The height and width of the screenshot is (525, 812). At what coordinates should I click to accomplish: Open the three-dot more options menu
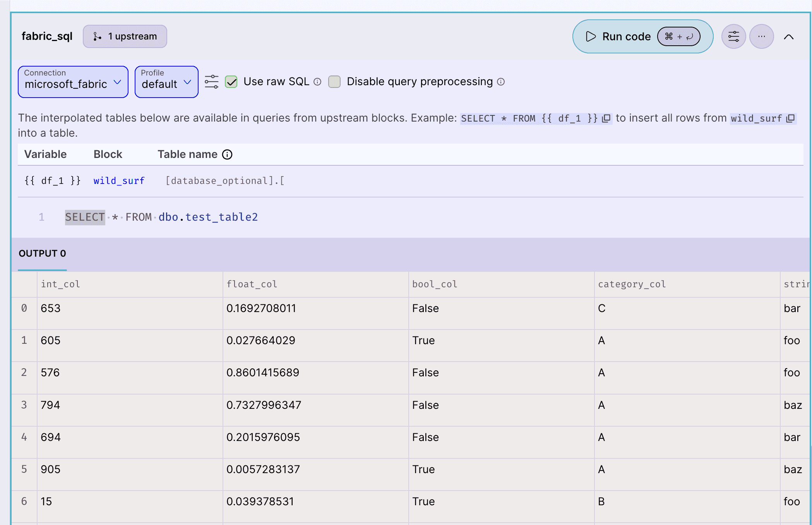[761, 36]
